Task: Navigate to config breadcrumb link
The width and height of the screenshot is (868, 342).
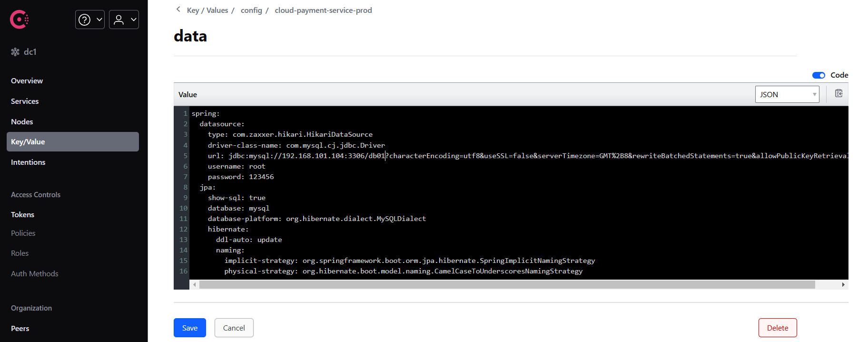Action: 251,10
